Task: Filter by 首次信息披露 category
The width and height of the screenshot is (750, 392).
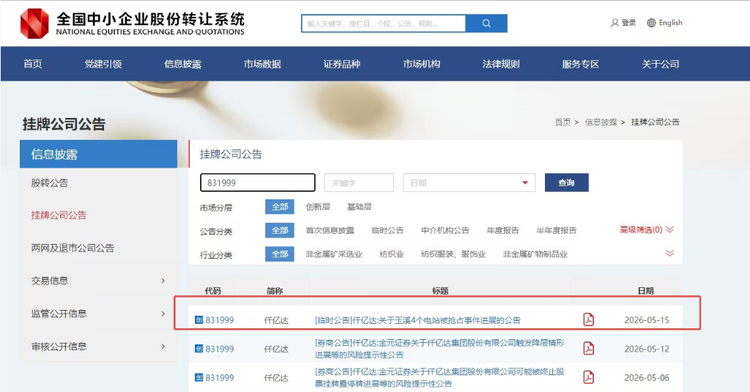Action: pos(330,230)
